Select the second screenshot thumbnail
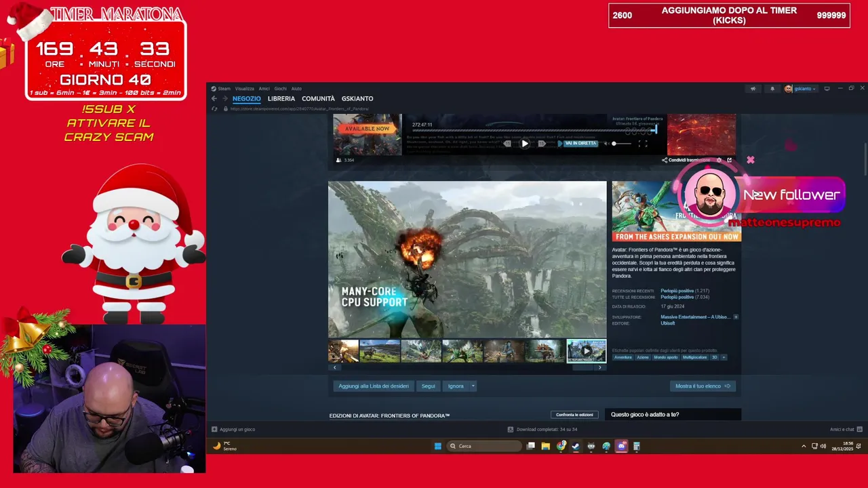868x488 pixels. pos(380,351)
